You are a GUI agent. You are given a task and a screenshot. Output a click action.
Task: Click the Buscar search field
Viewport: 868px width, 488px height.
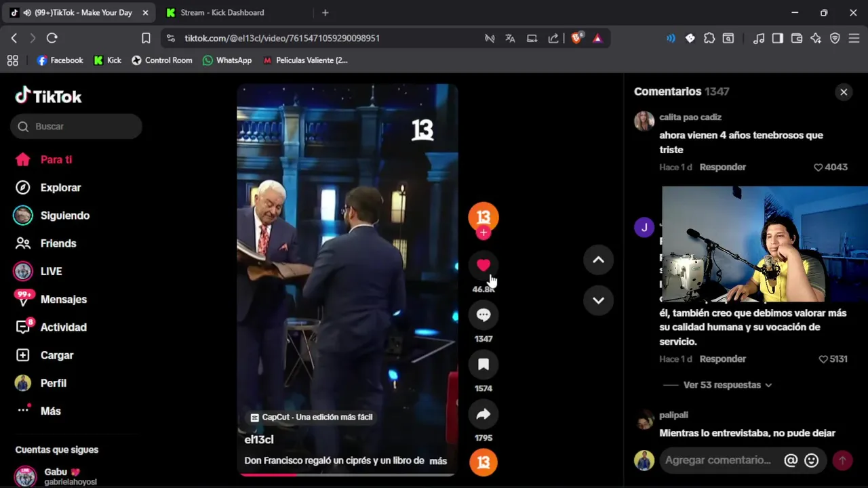(x=76, y=126)
